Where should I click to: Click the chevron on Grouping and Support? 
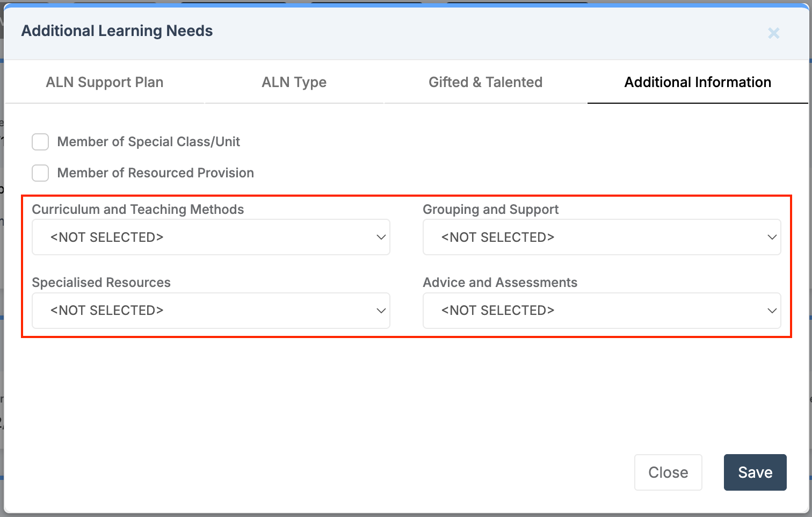[772, 237]
